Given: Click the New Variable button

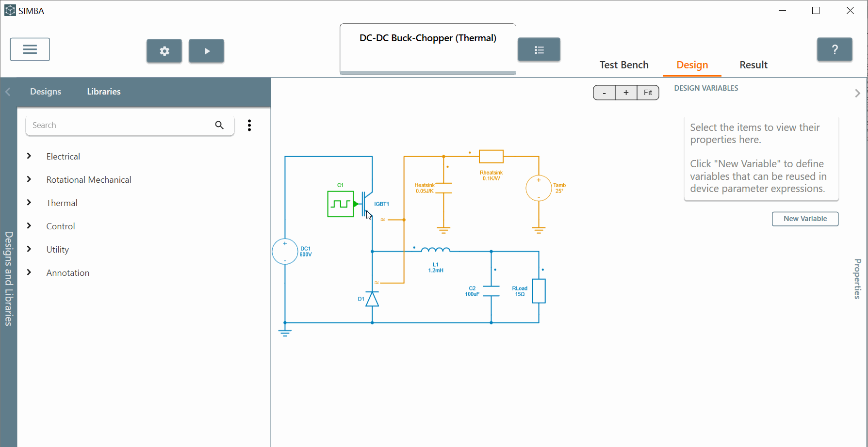Looking at the screenshot, I should 804,219.
